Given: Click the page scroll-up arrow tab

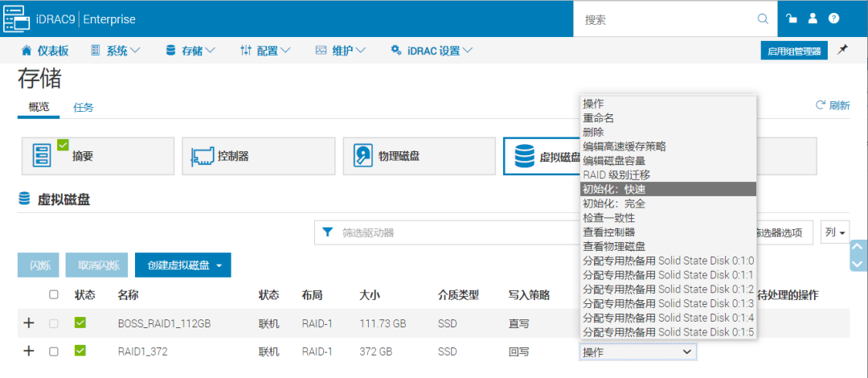Looking at the screenshot, I should (857, 247).
